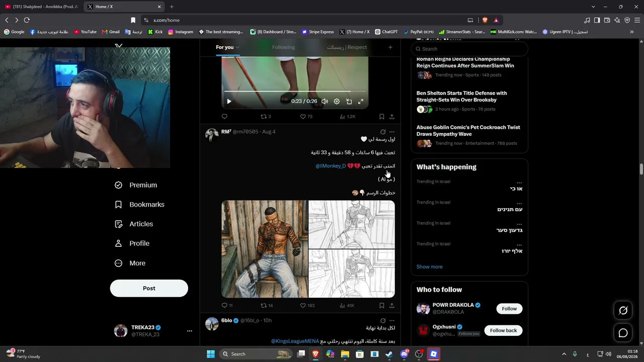This screenshot has width=644, height=362.
Task: Reload the current page
Action: (x=27, y=20)
